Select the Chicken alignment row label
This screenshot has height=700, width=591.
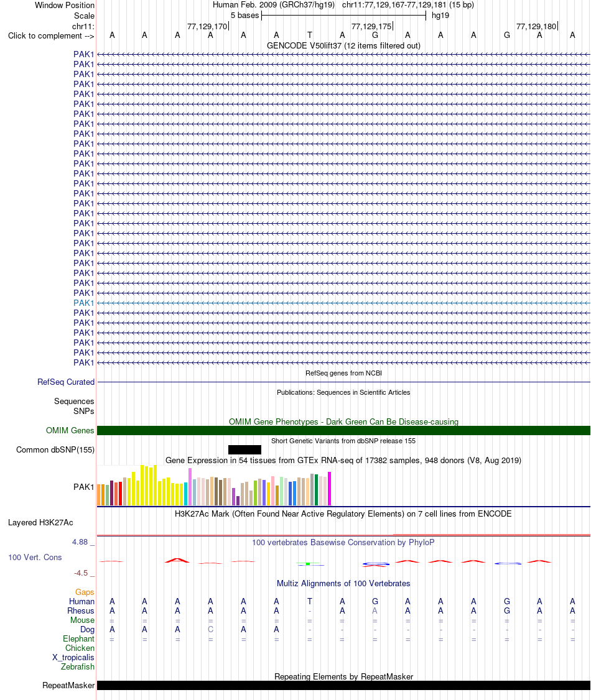pyautogui.click(x=80, y=648)
